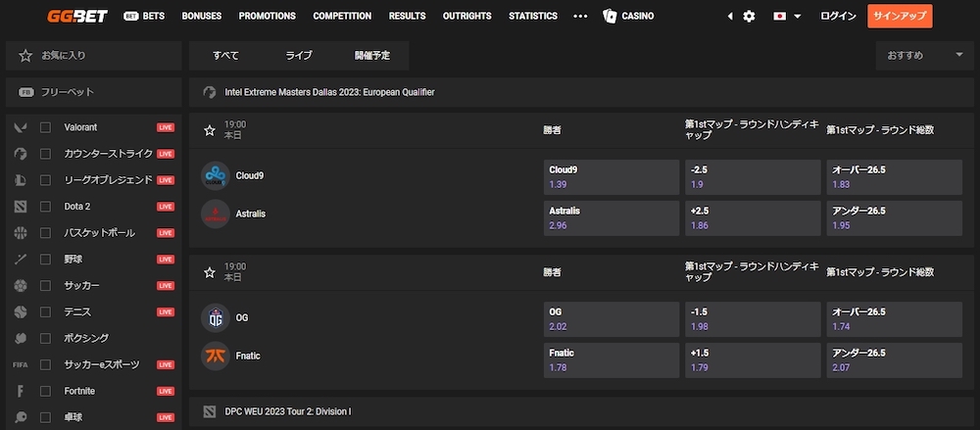
Task: Bet on Cloud9 winner at 1.39
Action: tap(612, 177)
